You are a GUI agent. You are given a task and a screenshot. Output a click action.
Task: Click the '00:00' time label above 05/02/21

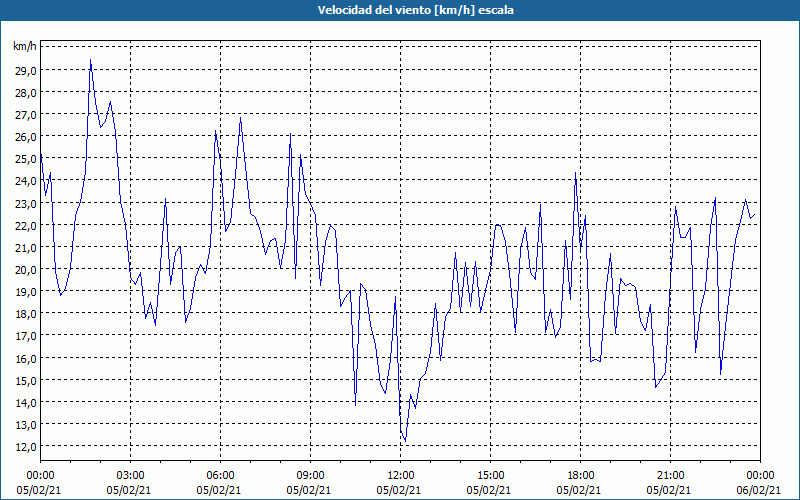click(40, 476)
